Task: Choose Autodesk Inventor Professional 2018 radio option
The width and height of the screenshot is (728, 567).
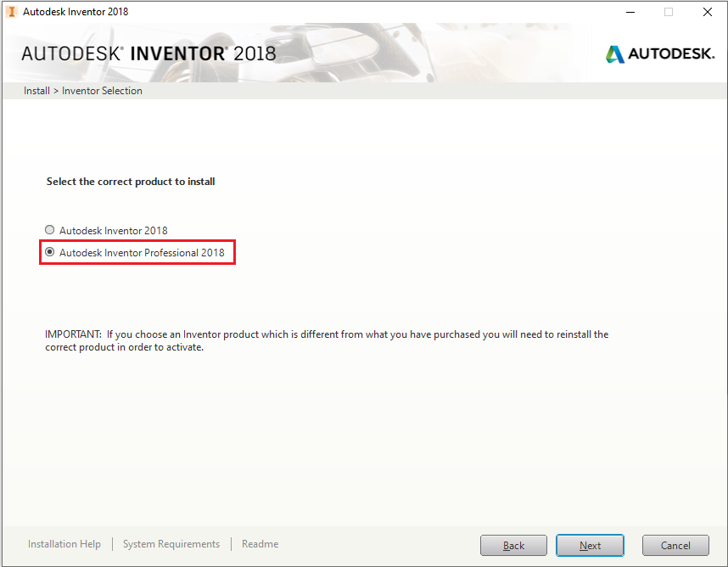Action: tap(50, 252)
